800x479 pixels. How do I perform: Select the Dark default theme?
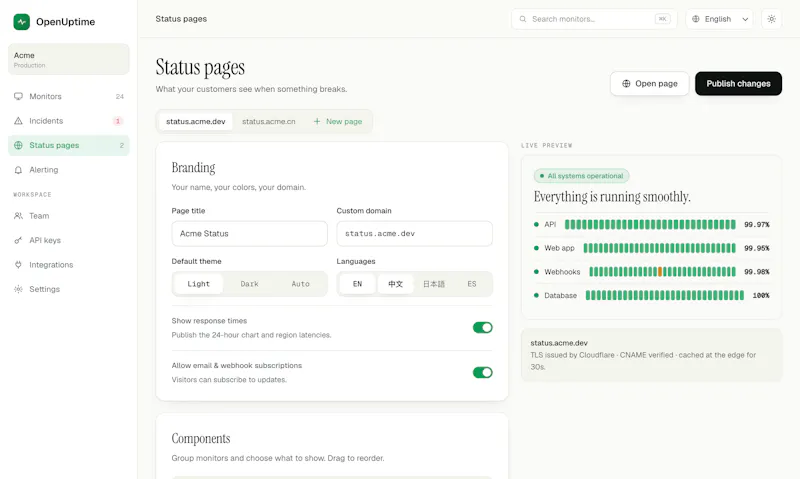click(249, 284)
